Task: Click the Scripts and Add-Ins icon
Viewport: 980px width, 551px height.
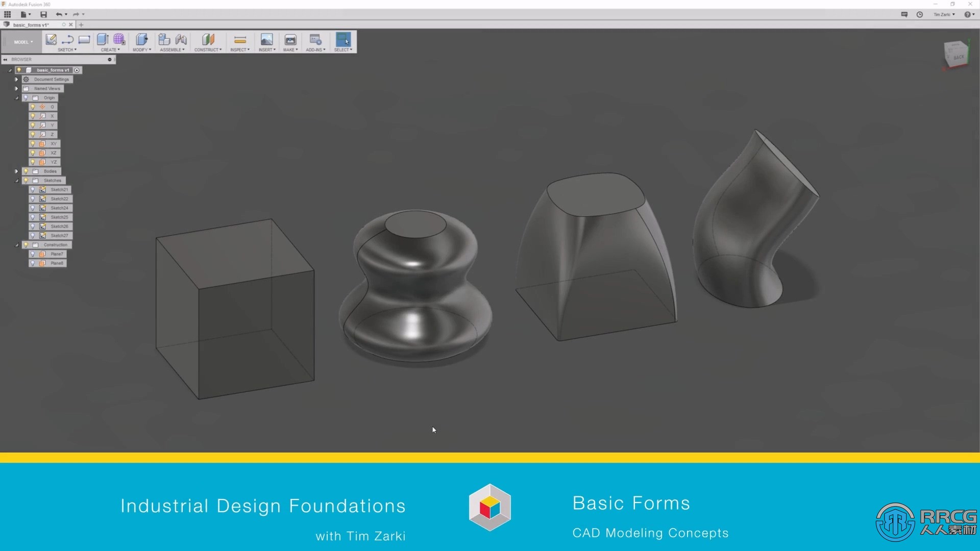Action: point(315,40)
